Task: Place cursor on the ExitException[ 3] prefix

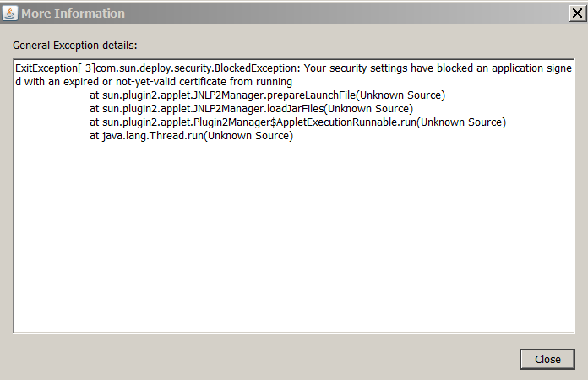Action: (x=55, y=68)
